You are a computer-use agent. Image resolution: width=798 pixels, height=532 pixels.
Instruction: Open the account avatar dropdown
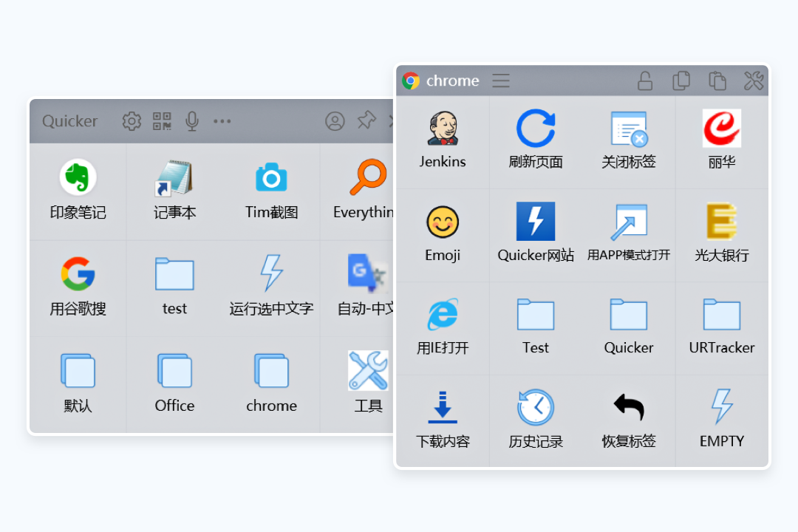[x=335, y=121]
